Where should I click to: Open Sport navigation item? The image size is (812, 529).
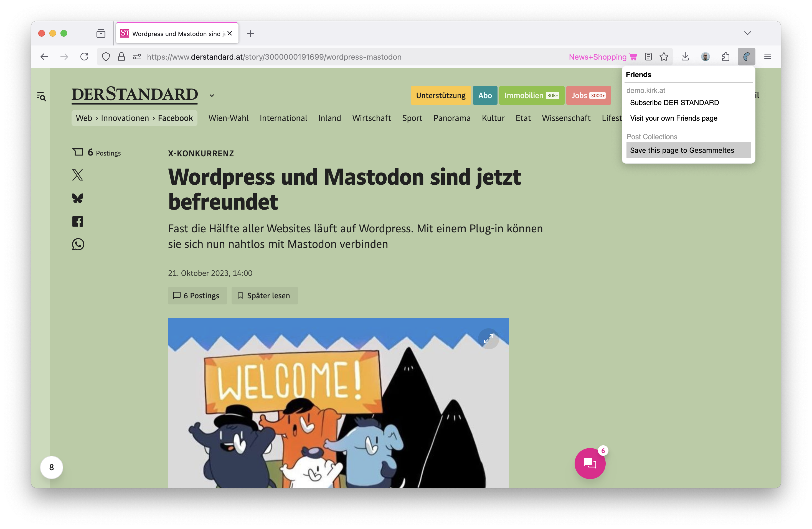[x=412, y=118]
